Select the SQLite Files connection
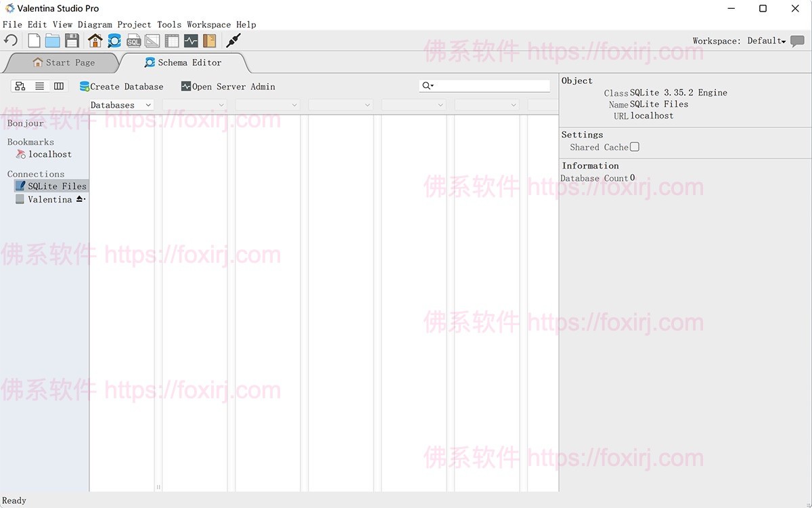 click(58, 186)
